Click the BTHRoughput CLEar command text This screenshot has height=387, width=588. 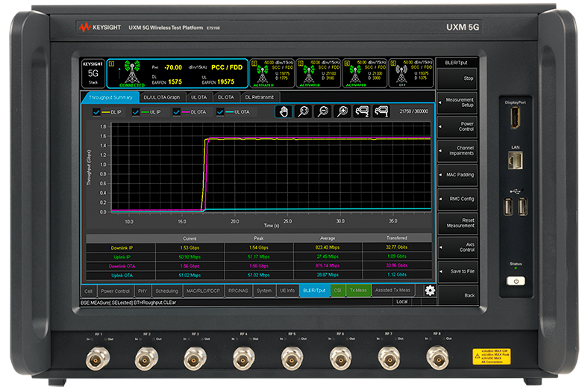(155, 303)
